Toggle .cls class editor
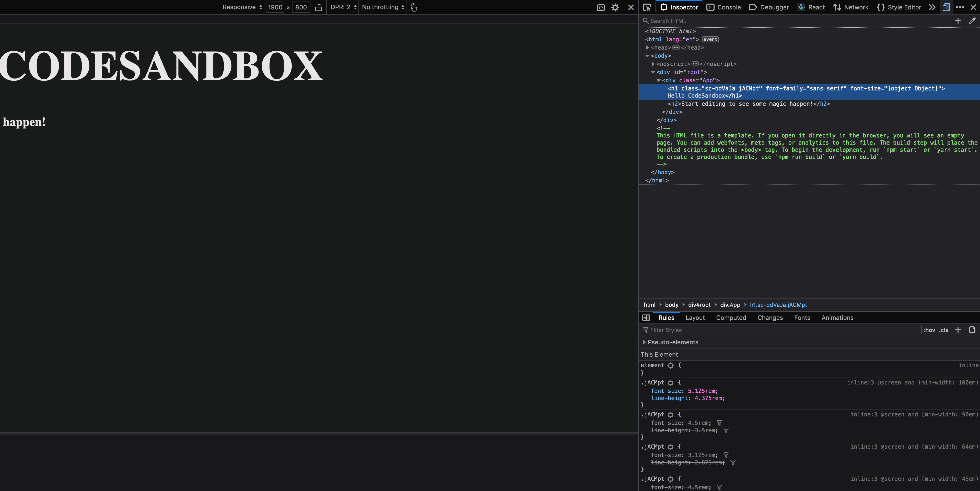This screenshot has width=980, height=491. [x=943, y=330]
